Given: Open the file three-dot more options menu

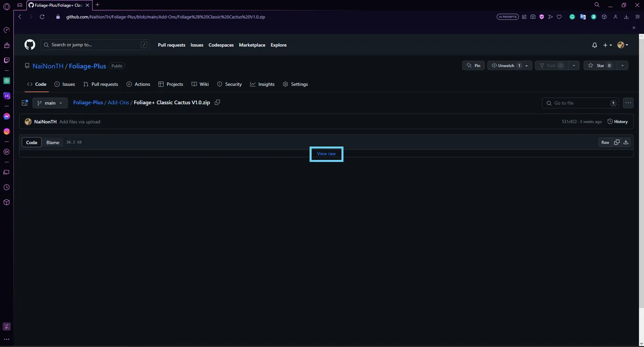Looking at the screenshot, I should pyautogui.click(x=628, y=103).
